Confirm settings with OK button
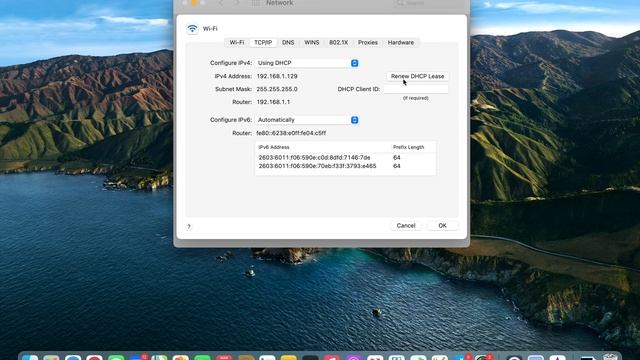640x360 pixels. (x=442, y=225)
